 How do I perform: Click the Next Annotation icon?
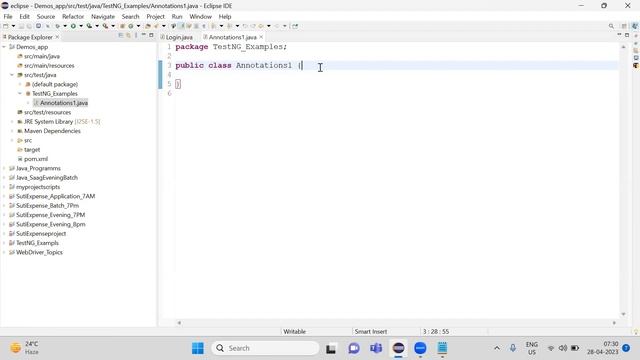point(213,26)
